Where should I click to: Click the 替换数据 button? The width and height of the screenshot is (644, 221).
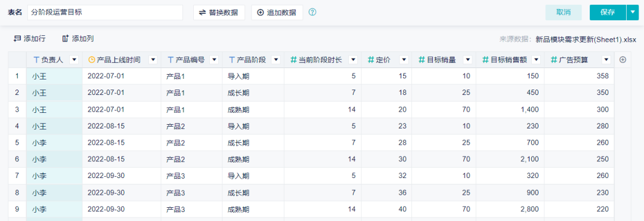(219, 13)
